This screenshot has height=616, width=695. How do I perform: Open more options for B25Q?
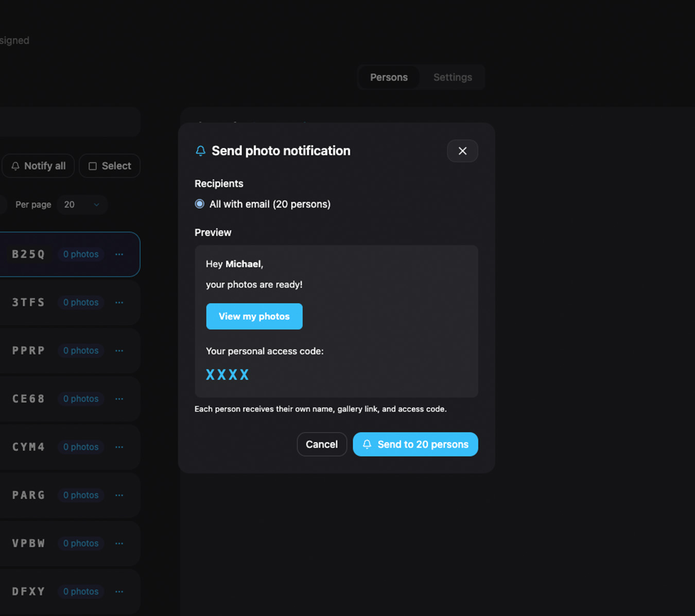click(119, 254)
